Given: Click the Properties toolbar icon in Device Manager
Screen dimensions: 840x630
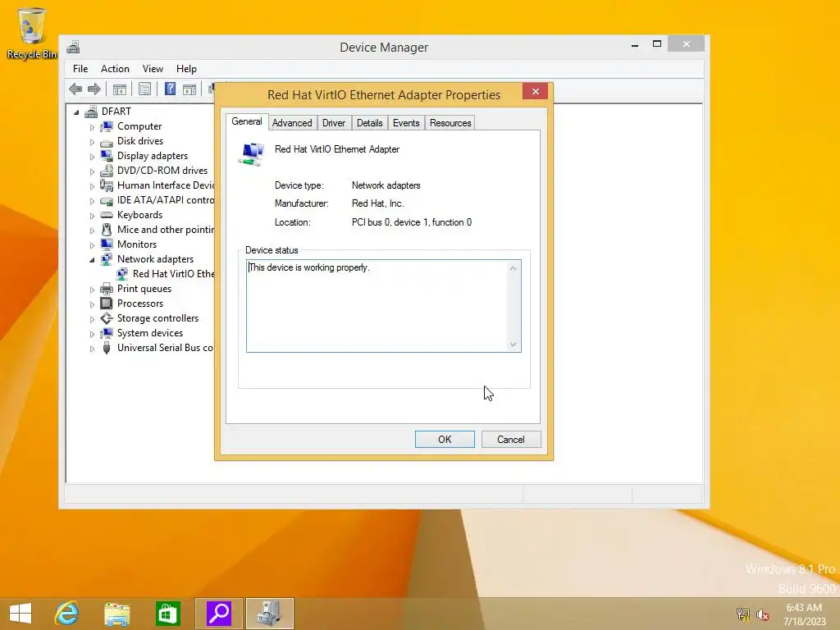Looking at the screenshot, I should tap(144, 89).
